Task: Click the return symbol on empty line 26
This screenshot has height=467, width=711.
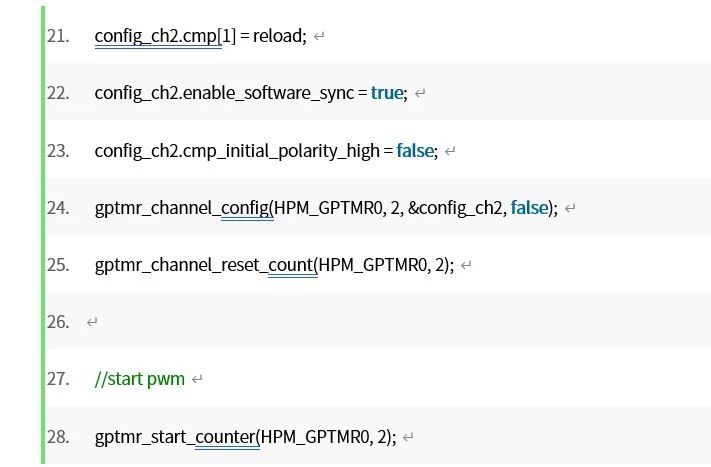Action: 92,322
